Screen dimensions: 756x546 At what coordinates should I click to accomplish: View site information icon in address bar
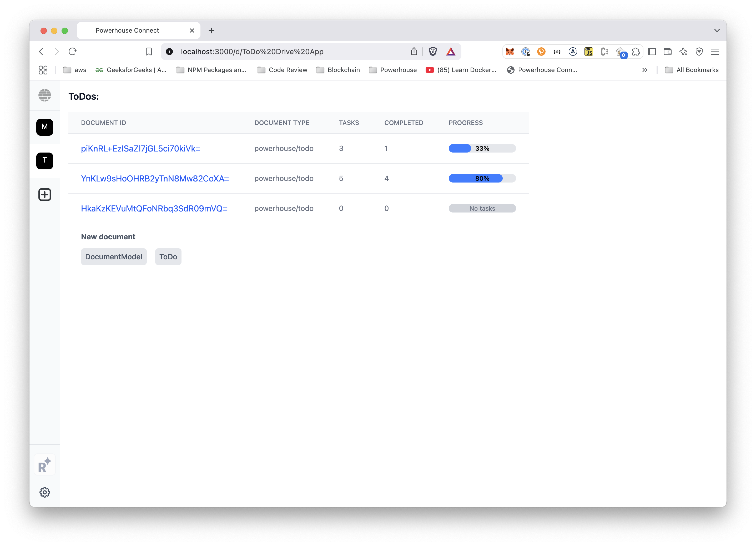click(x=169, y=51)
